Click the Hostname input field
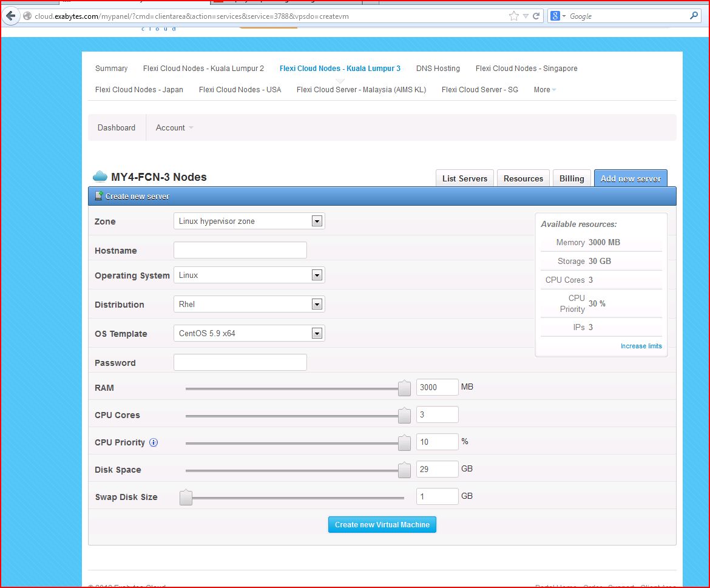Viewport: 710px width, 588px height. pyautogui.click(x=240, y=250)
